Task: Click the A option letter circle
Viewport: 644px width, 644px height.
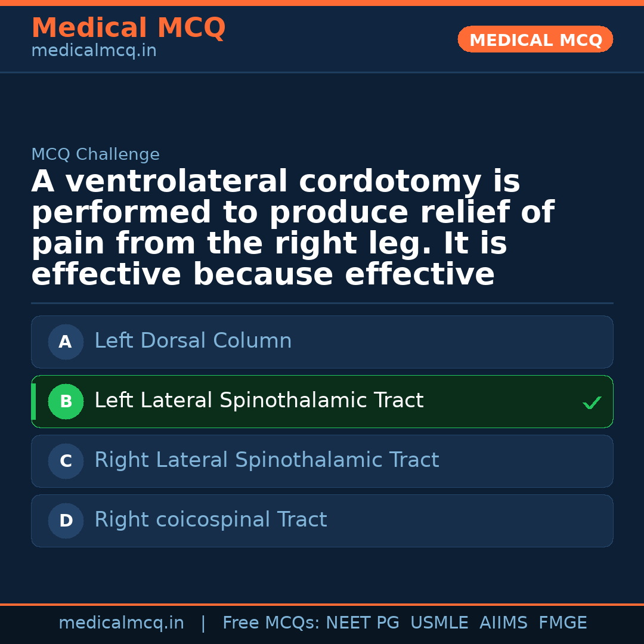Action: pyautogui.click(x=66, y=342)
